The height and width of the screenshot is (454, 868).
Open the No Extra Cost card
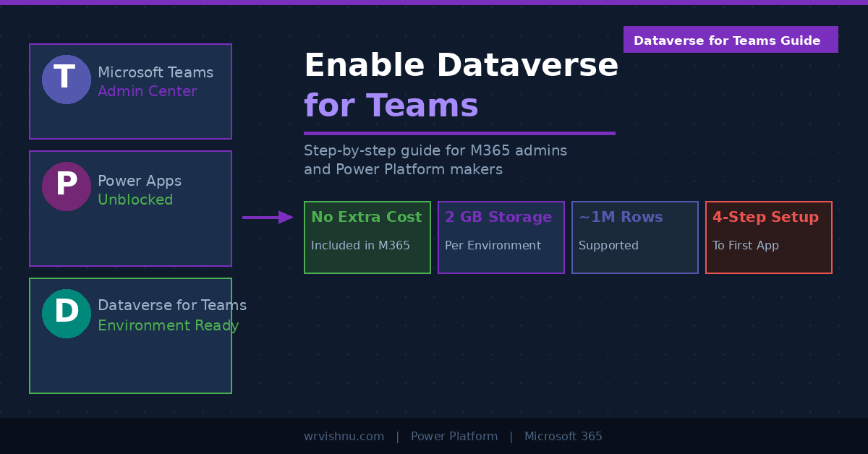tap(367, 237)
